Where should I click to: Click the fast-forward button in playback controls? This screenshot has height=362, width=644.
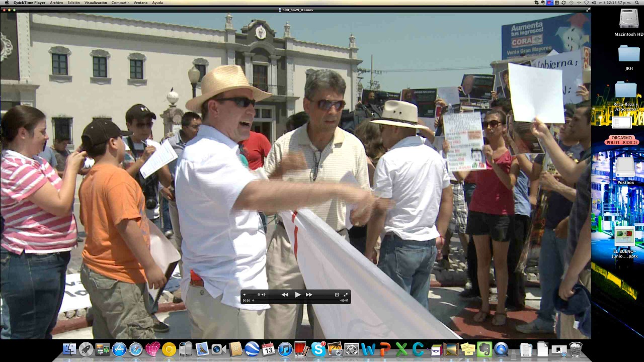[x=309, y=295]
